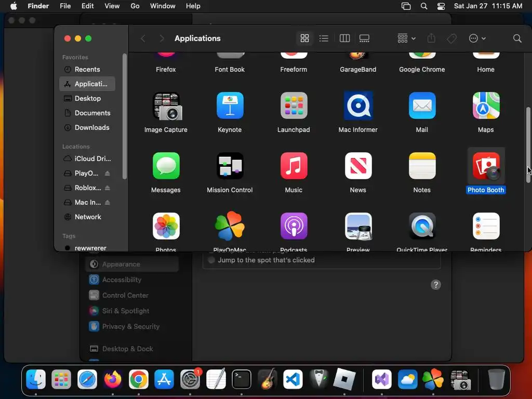532x399 pixels.
Task: Open Mac Informer app icon
Action: [358, 105]
